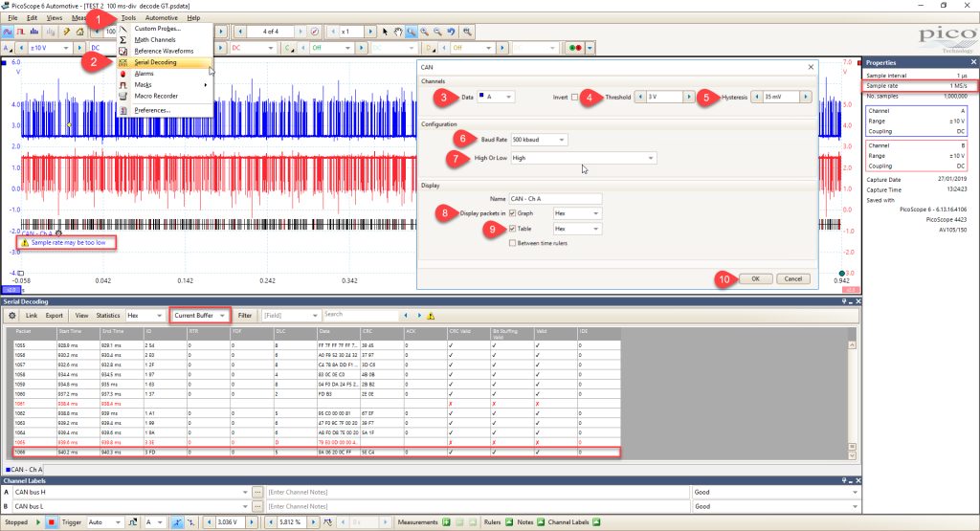Decrease Hysteresis with left arrow

pos(756,97)
